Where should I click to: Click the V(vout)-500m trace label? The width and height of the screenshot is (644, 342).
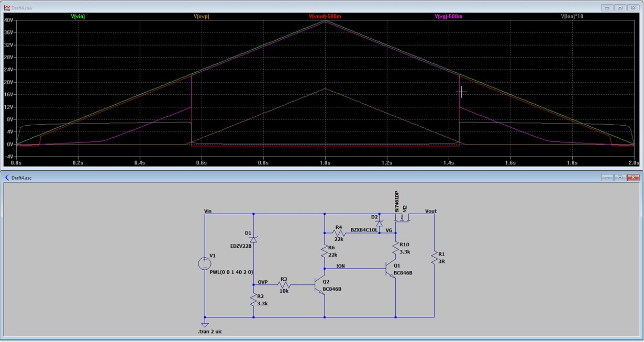tap(325, 16)
